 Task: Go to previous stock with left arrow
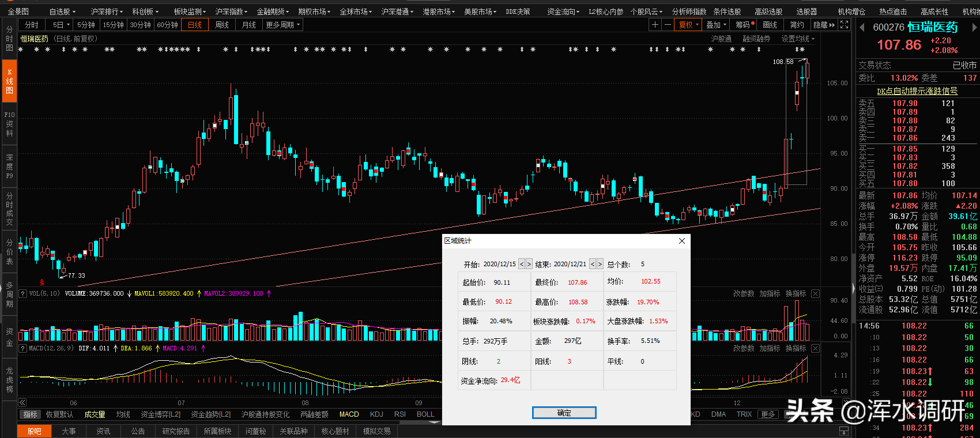coord(862,27)
